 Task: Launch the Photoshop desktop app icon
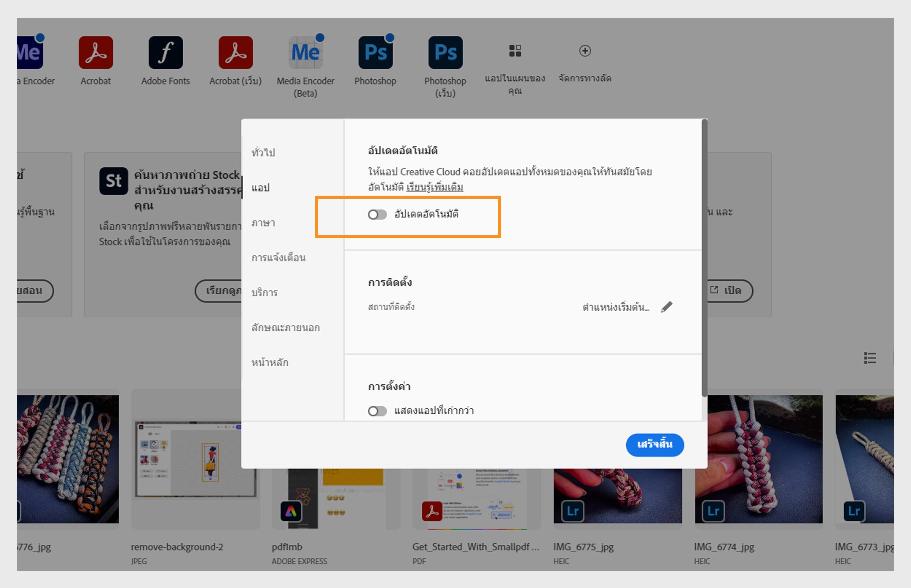point(375,53)
